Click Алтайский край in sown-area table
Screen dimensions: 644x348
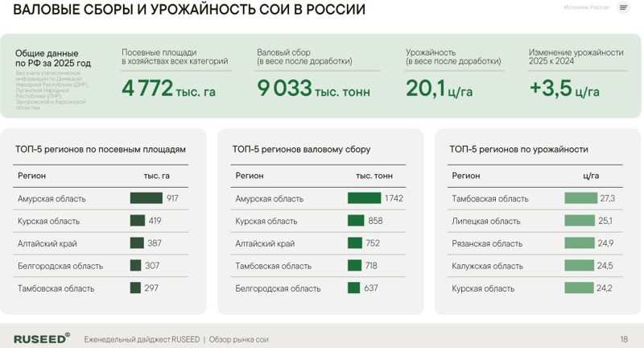[x=47, y=243]
